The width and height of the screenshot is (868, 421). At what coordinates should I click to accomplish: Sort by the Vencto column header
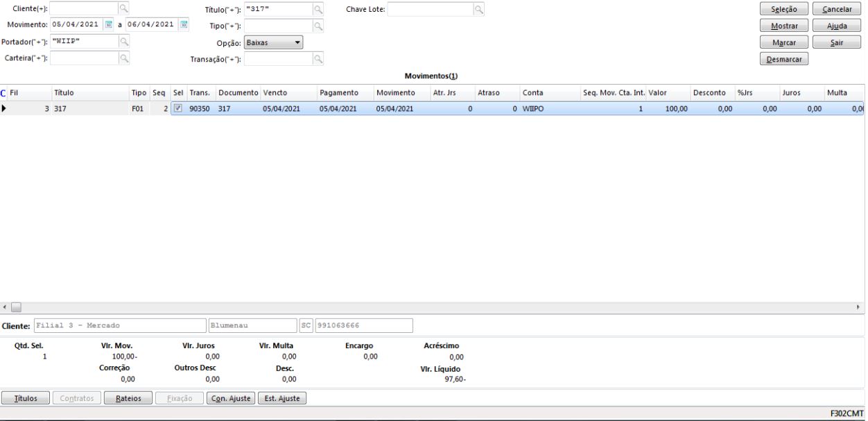(288, 93)
